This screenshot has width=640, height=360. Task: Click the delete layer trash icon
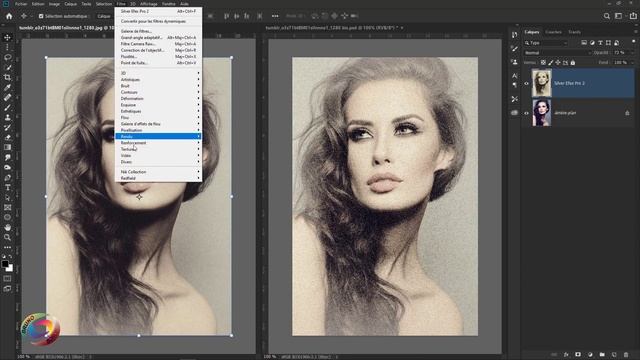click(626, 355)
